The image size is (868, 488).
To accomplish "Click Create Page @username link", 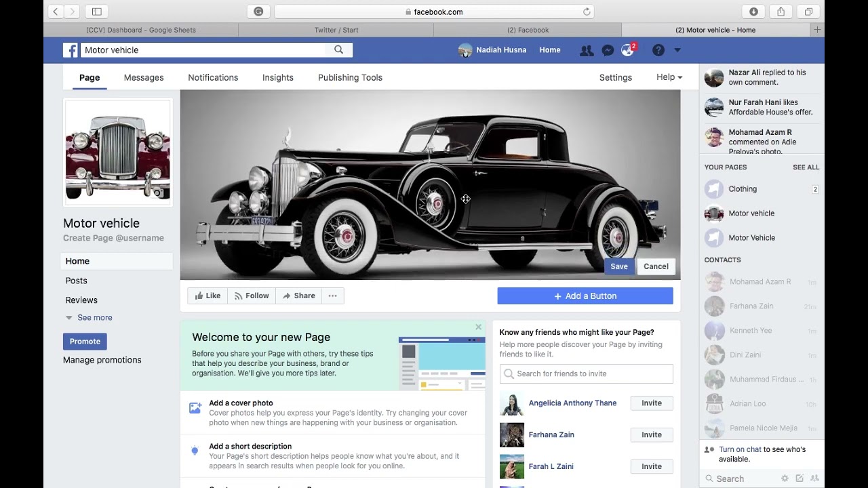I will [x=113, y=238].
